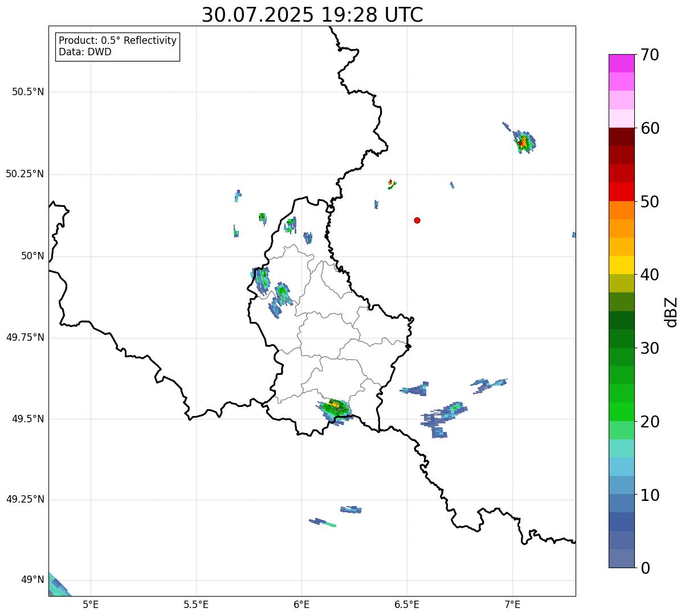Select the yellow 40 dBZ colorbar segment
This screenshot has height=616, width=685.
(621, 265)
